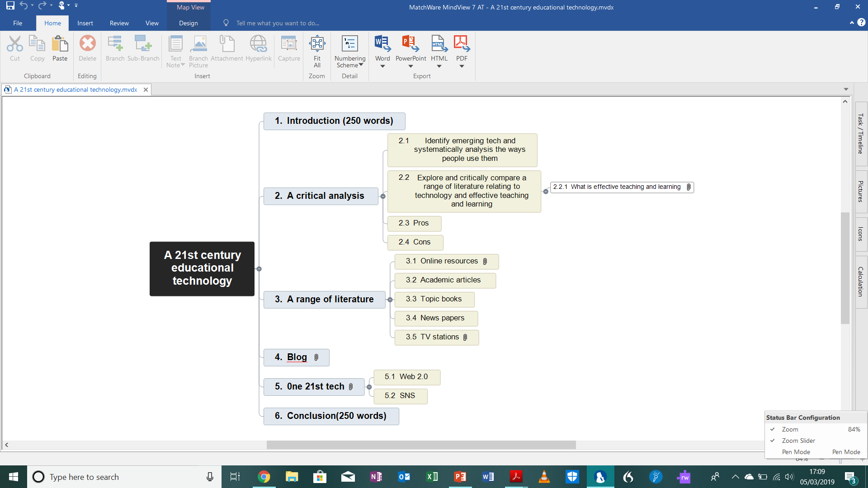
Task: Insert a new Branch using ribbon icon
Action: tap(115, 44)
